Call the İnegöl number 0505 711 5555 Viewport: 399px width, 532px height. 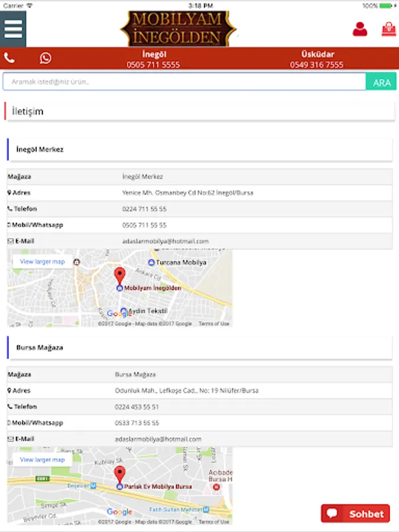tap(153, 64)
